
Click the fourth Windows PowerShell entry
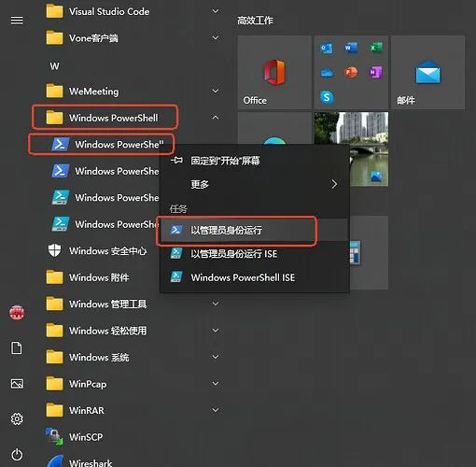pos(105,224)
